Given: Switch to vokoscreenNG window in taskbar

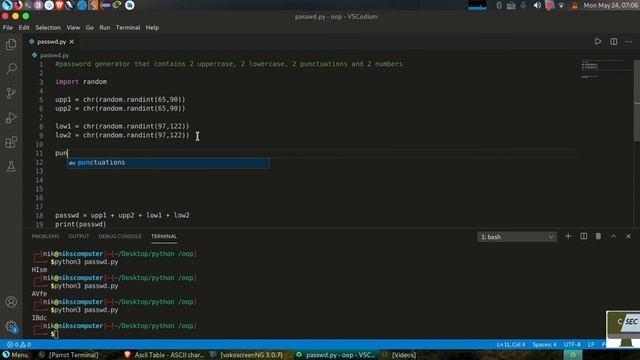Looking at the screenshot, I should tap(247, 355).
